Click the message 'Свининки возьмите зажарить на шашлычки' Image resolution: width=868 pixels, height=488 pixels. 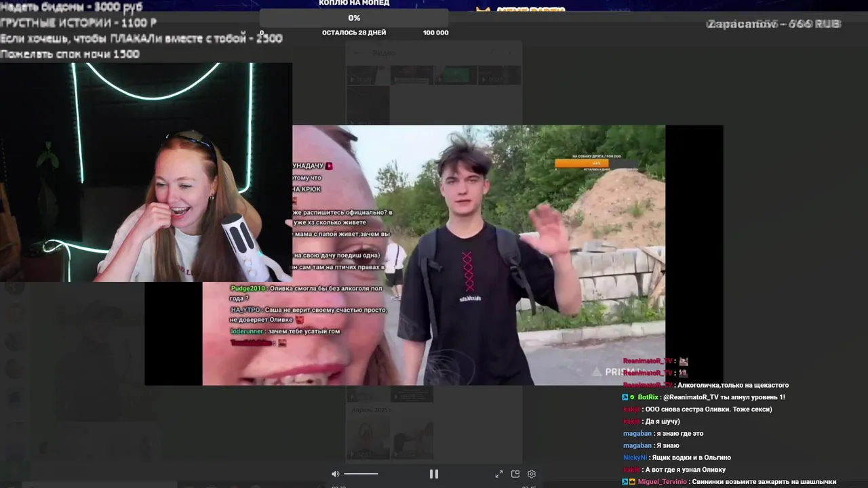click(764, 482)
